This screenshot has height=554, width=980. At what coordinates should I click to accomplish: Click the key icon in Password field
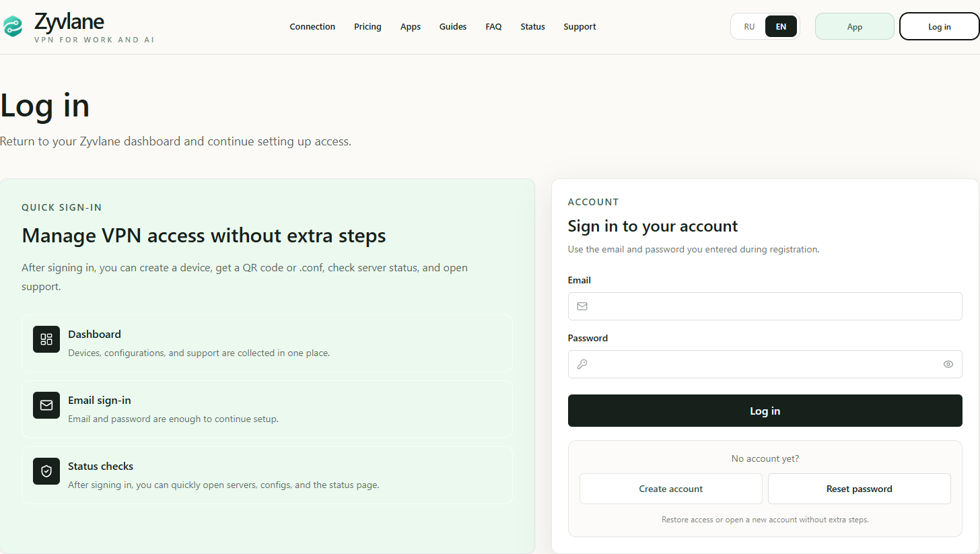click(582, 364)
